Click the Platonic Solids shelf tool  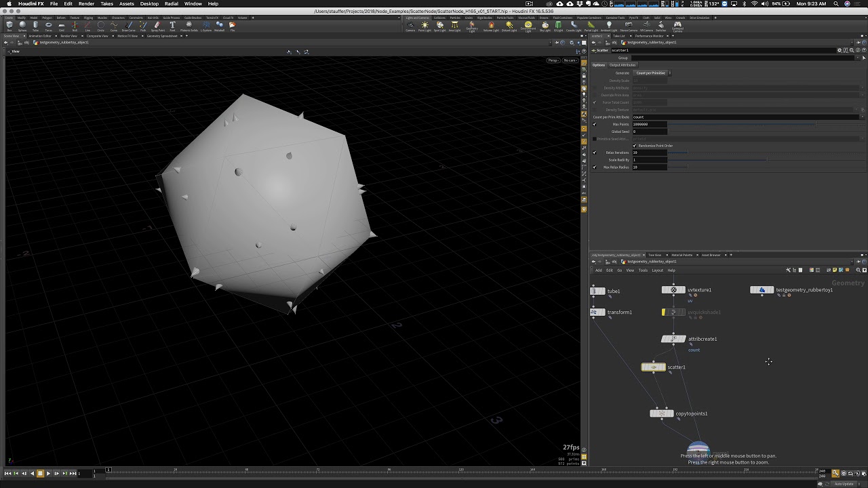coord(189,26)
